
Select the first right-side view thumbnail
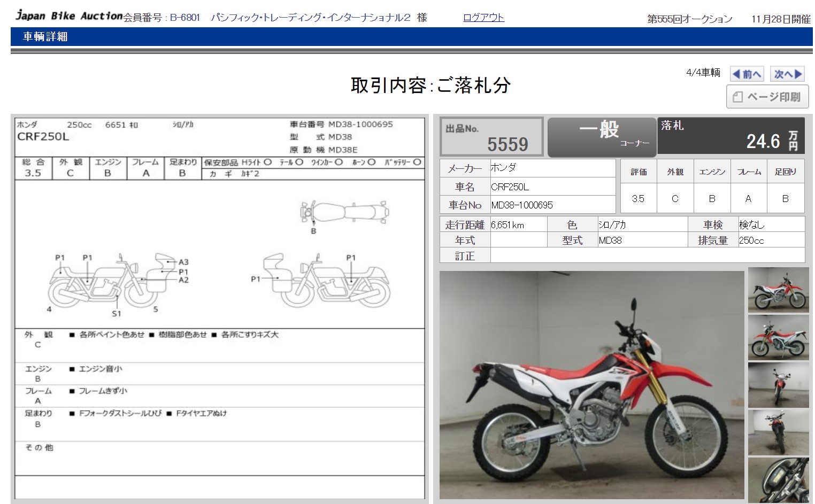[x=778, y=290]
